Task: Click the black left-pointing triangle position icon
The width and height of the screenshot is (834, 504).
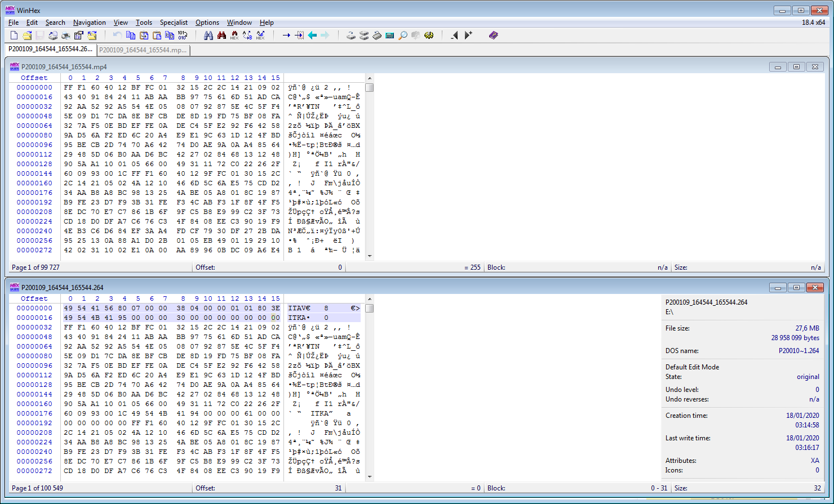Action: (455, 35)
